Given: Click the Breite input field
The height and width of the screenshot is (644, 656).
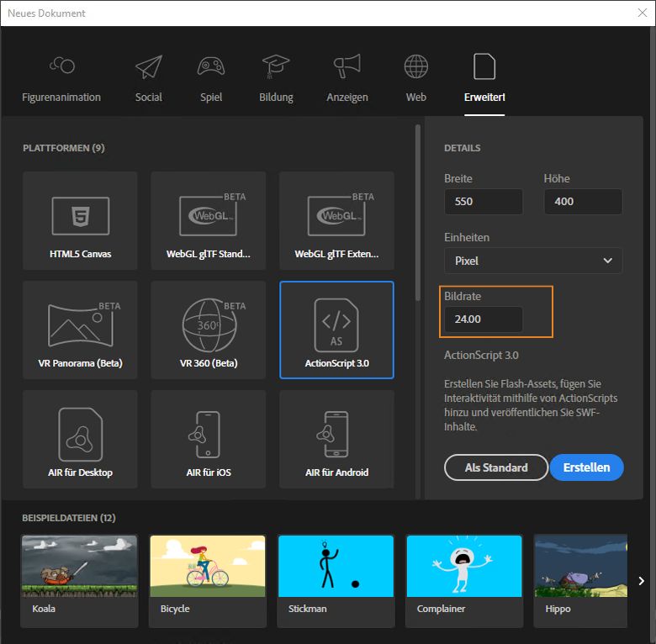Looking at the screenshot, I should coord(484,202).
